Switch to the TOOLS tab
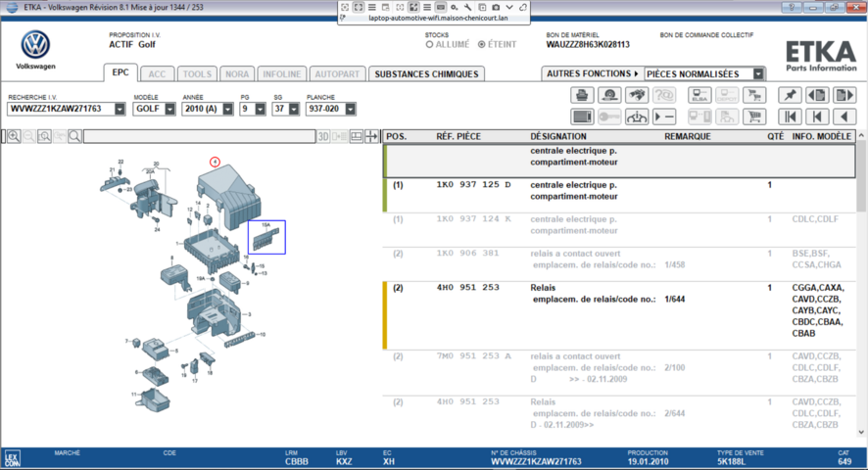The height and width of the screenshot is (470, 868). [x=197, y=74]
